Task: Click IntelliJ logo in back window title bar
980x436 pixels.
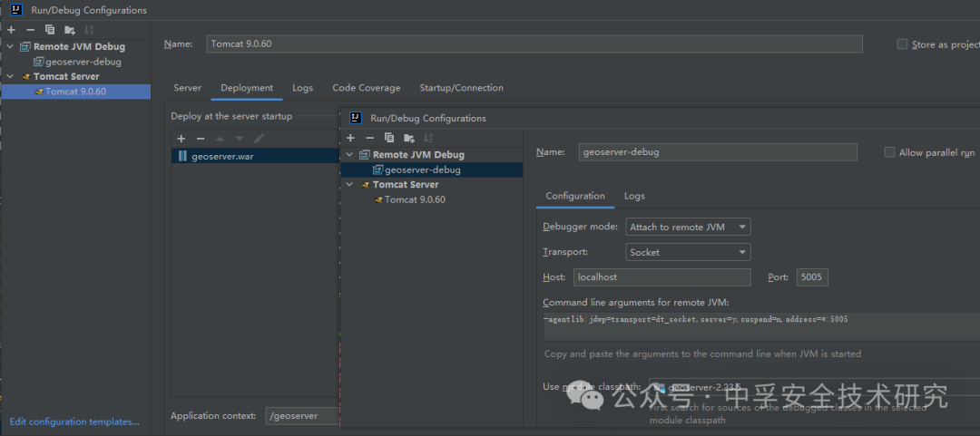Action: 17,10
